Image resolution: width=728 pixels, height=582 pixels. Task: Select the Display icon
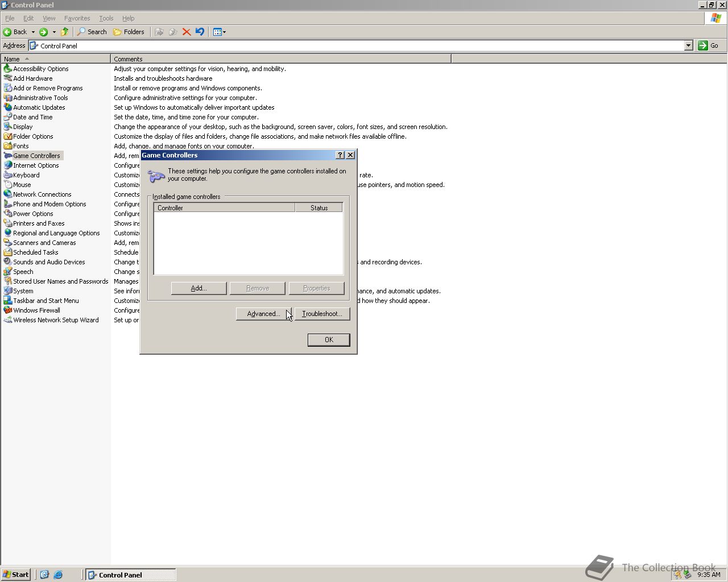pyautogui.click(x=7, y=127)
